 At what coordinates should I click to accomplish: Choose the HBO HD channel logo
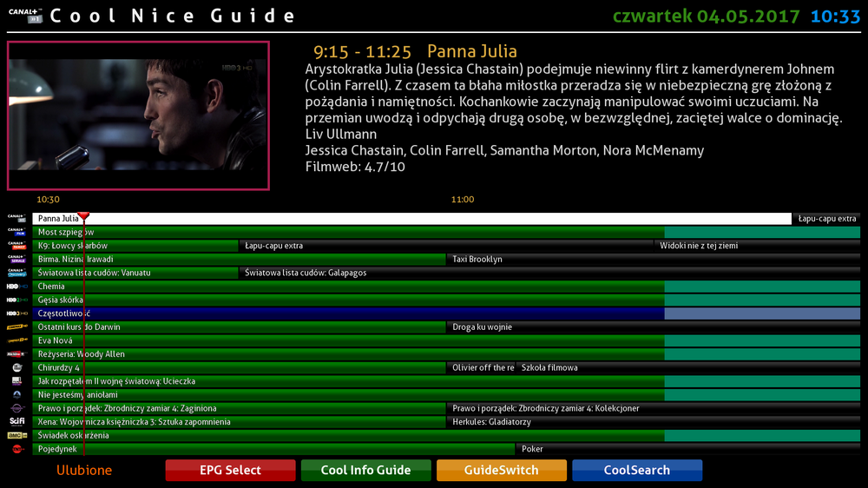[16, 287]
